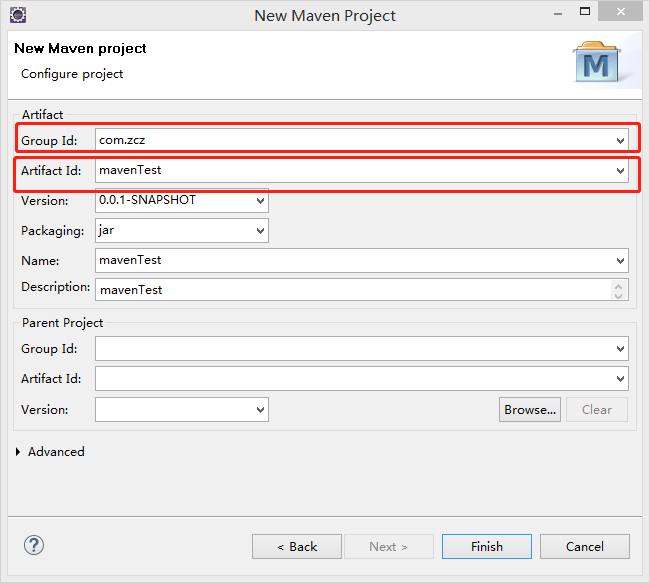Open the Name field dropdown arrow
The height and width of the screenshot is (583, 650).
point(620,260)
